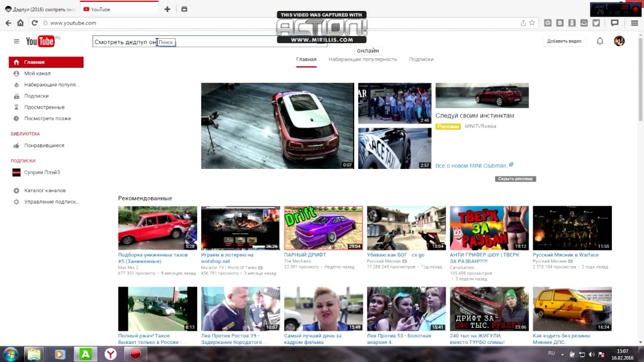The image size is (644, 362).
Task: Click the Mail.ru @ extension icon
Action: click(548, 23)
